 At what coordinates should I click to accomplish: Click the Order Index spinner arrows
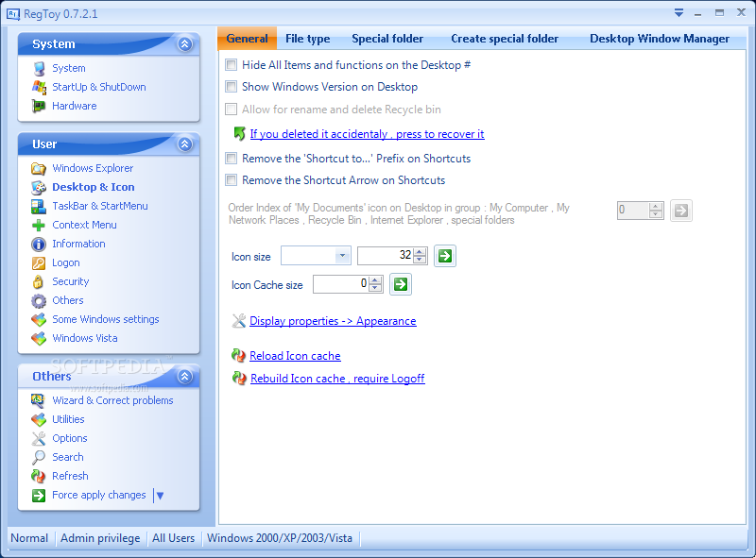point(656,211)
